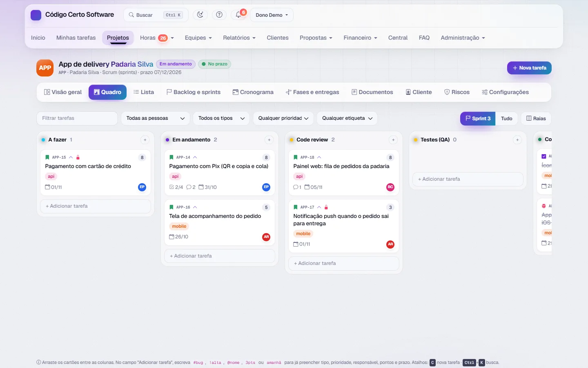The image size is (588, 368).
Task: Open the Todas as pessoas filter dropdown
Action: pyautogui.click(x=156, y=119)
